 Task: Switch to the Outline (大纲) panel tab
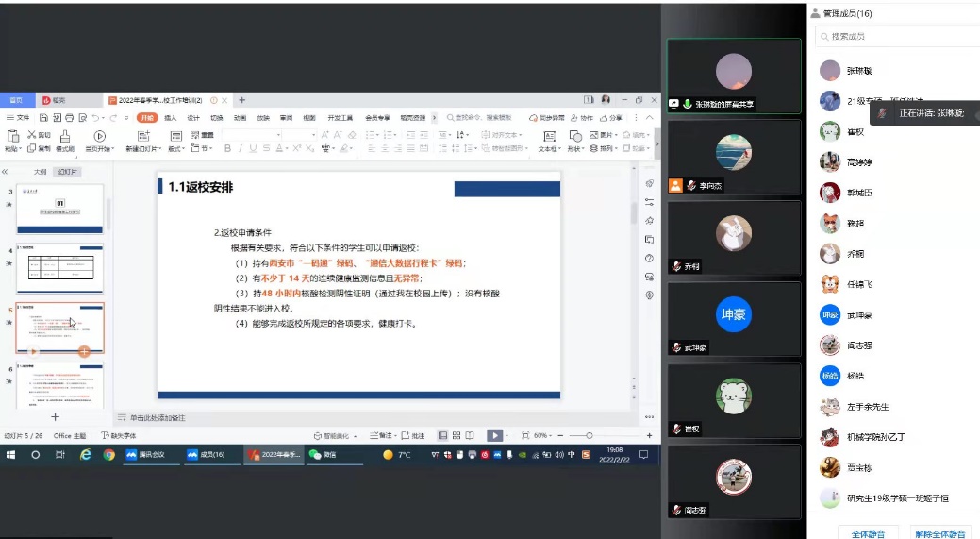pyautogui.click(x=41, y=172)
